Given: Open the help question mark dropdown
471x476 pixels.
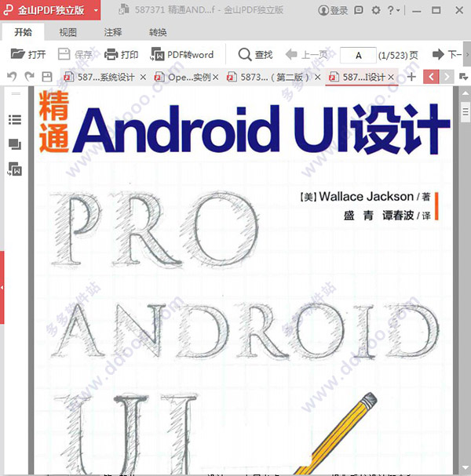Looking at the screenshot, I should click(393, 10).
